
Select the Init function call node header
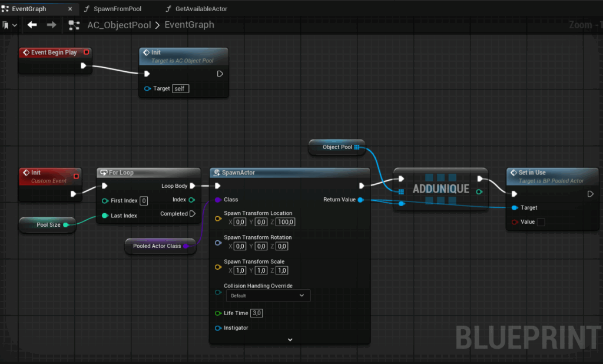184,56
